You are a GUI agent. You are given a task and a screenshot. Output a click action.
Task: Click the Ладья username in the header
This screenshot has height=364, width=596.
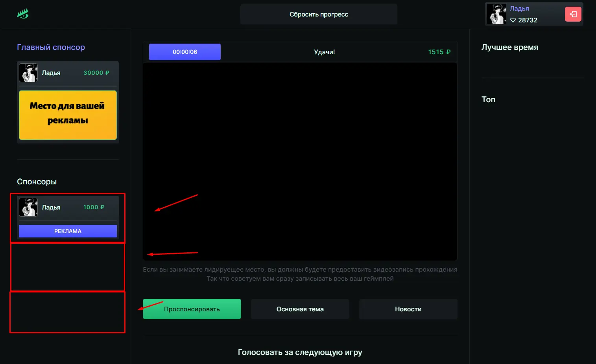pyautogui.click(x=519, y=9)
